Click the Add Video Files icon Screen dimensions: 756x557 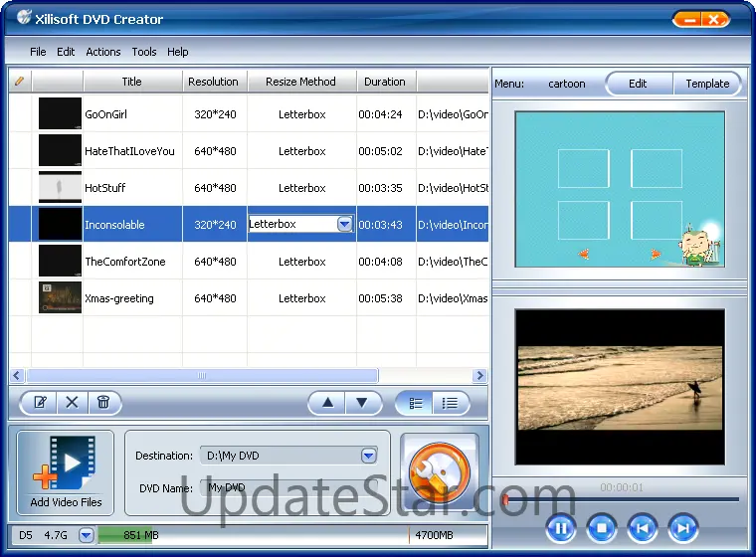tap(66, 472)
